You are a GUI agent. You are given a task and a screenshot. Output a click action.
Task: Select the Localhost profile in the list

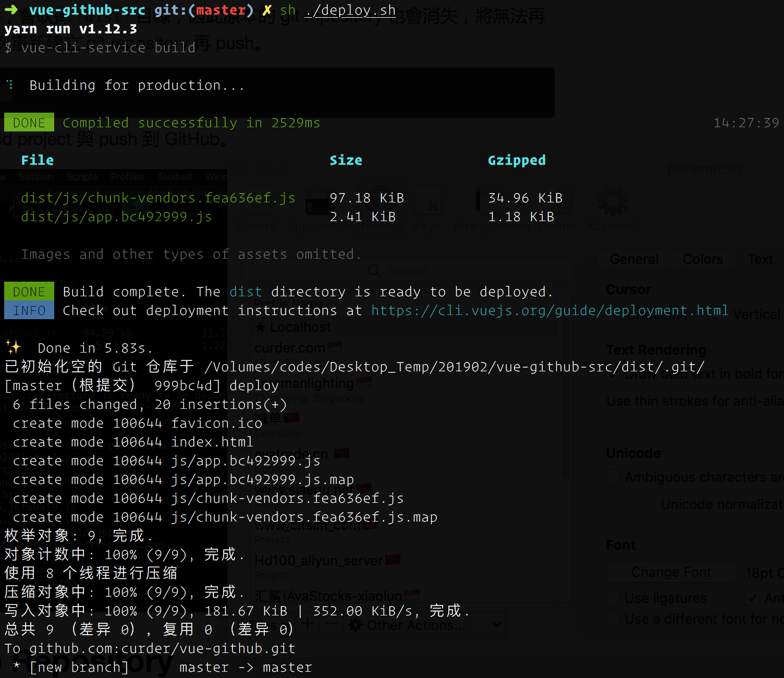pyautogui.click(x=300, y=327)
